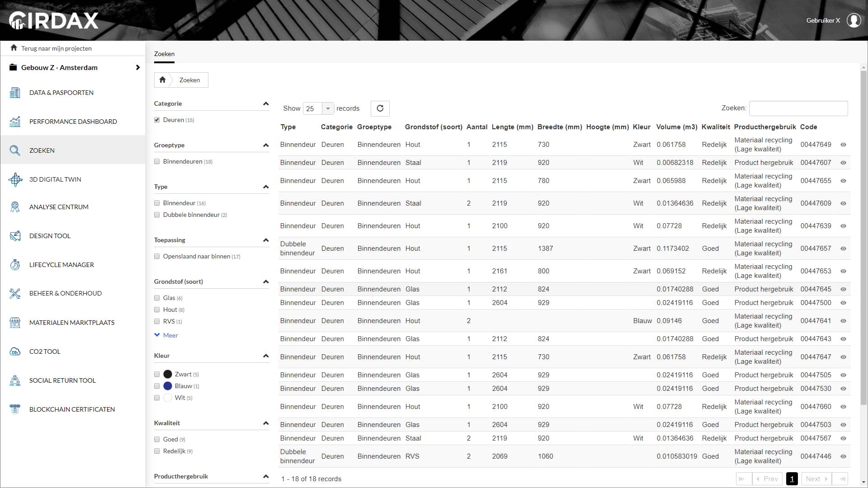Expand Gebouw Z - Amsterdam project chevron

click(138, 67)
